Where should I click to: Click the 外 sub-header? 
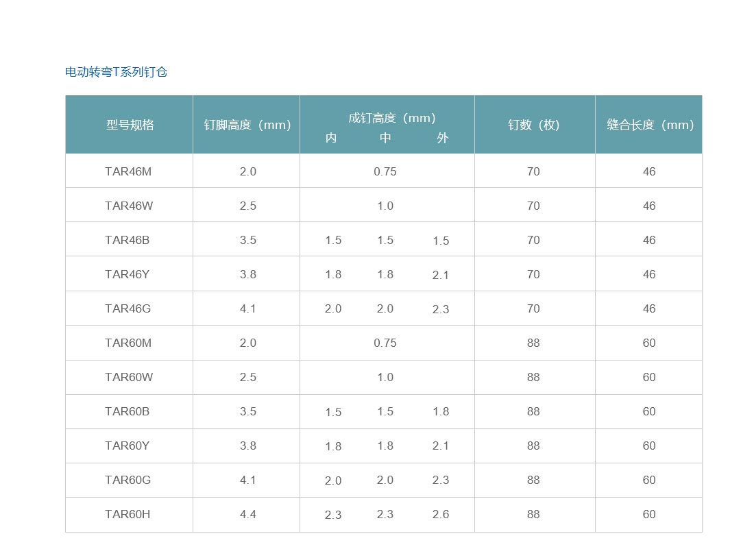[442, 138]
